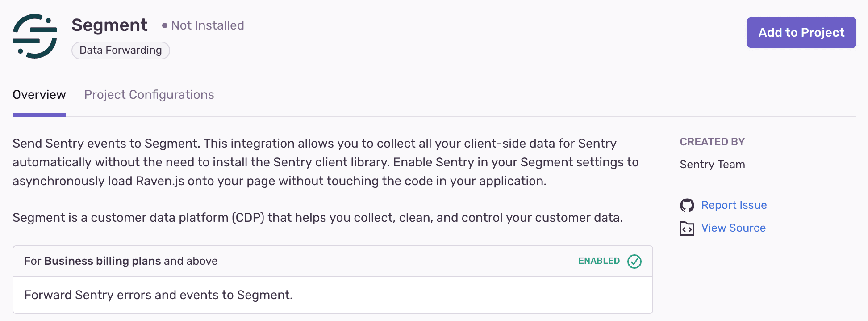Click the Add to Project button

point(801,32)
